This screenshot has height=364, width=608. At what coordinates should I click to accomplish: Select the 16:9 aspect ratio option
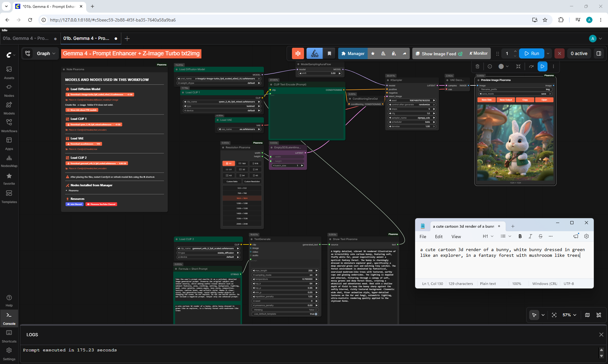(242, 163)
